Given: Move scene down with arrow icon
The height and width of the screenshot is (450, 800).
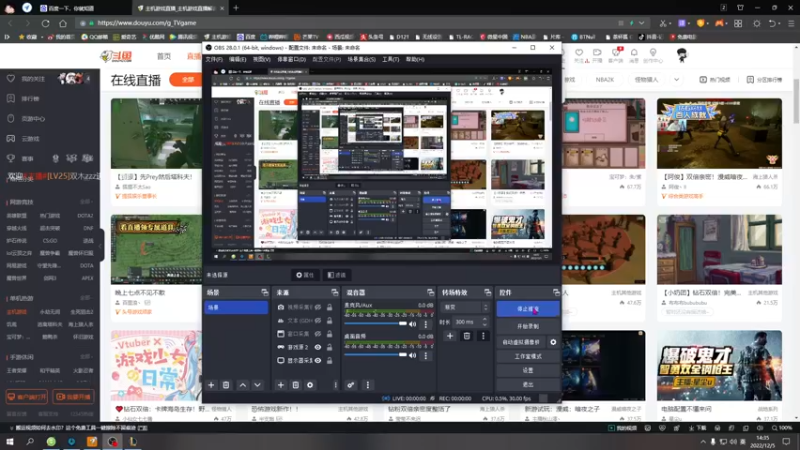Looking at the screenshot, I should pyautogui.click(x=258, y=385).
